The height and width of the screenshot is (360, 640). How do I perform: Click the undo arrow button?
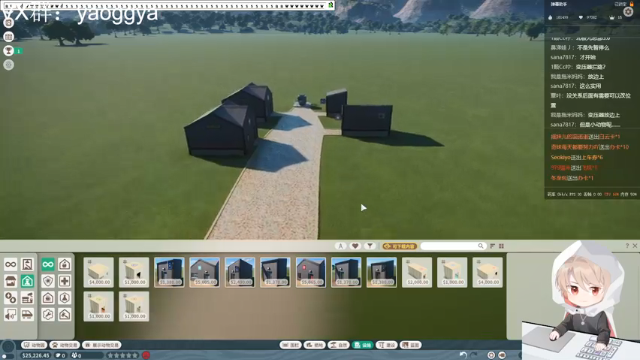click(463, 355)
